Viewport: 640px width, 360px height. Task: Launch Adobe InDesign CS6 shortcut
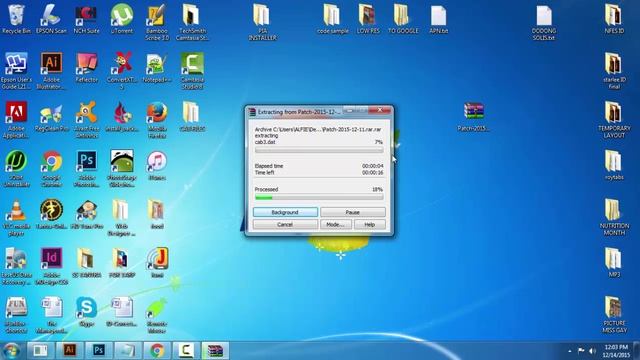51,266
